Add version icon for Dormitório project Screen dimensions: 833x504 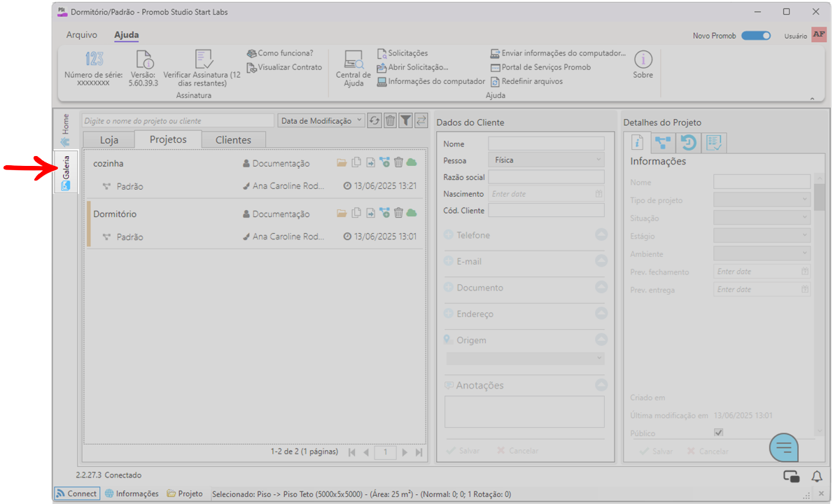[x=384, y=213]
